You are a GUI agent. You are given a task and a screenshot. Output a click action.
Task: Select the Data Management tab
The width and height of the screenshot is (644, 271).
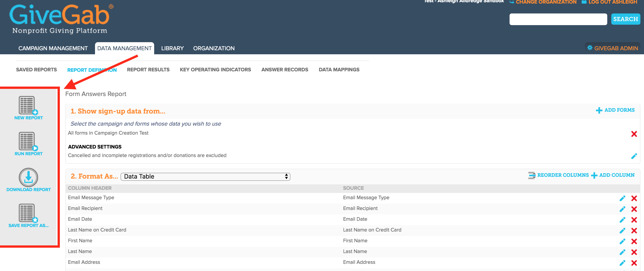pyautogui.click(x=124, y=48)
